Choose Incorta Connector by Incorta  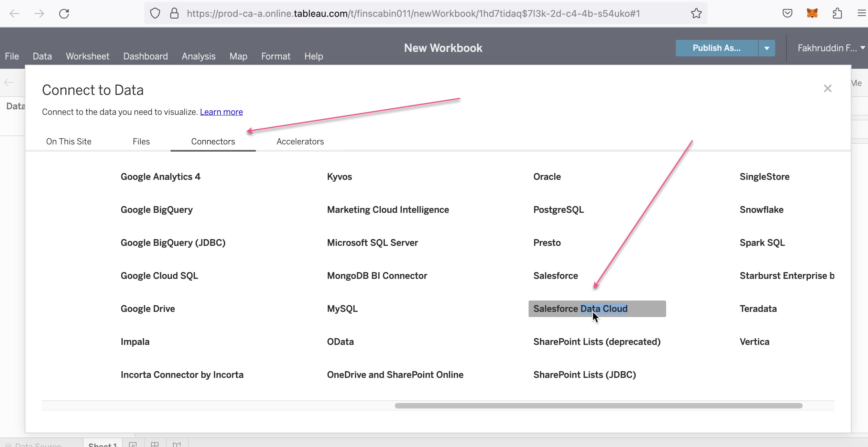pyautogui.click(x=182, y=375)
